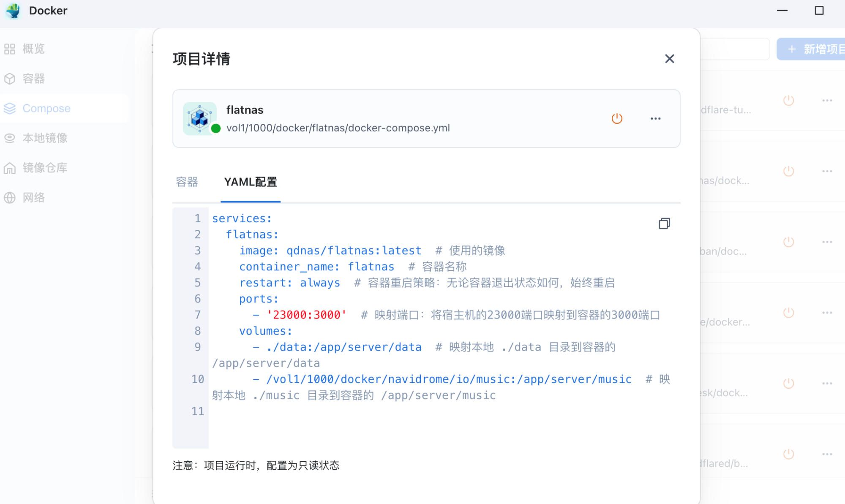This screenshot has height=504, width=845.
Task: Open 本地镜像 local images page
Action: [x=44, y=138]
